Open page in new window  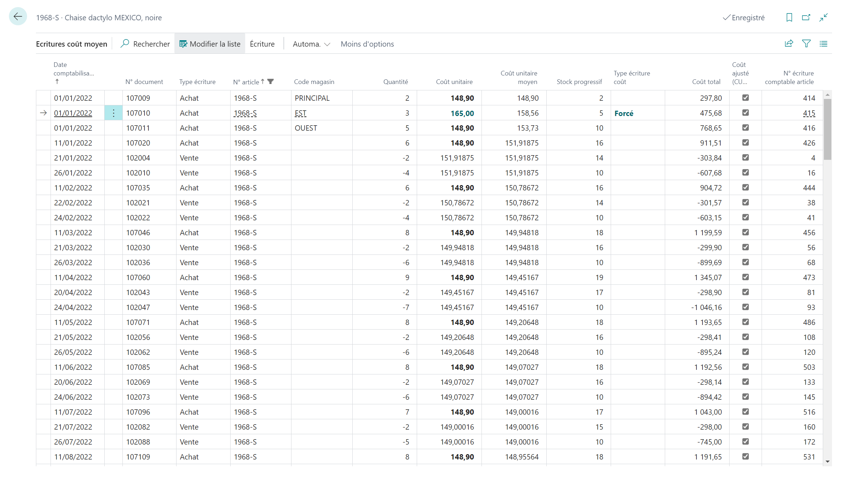pos(806,17)
